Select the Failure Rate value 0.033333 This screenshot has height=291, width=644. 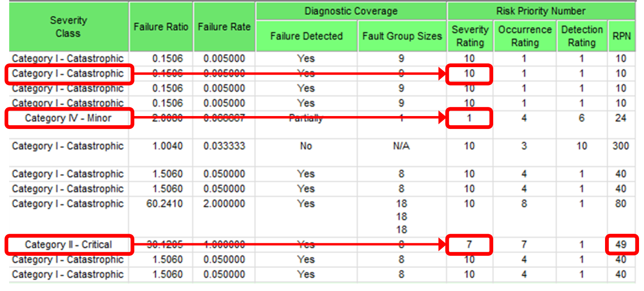tap(224, 146)
